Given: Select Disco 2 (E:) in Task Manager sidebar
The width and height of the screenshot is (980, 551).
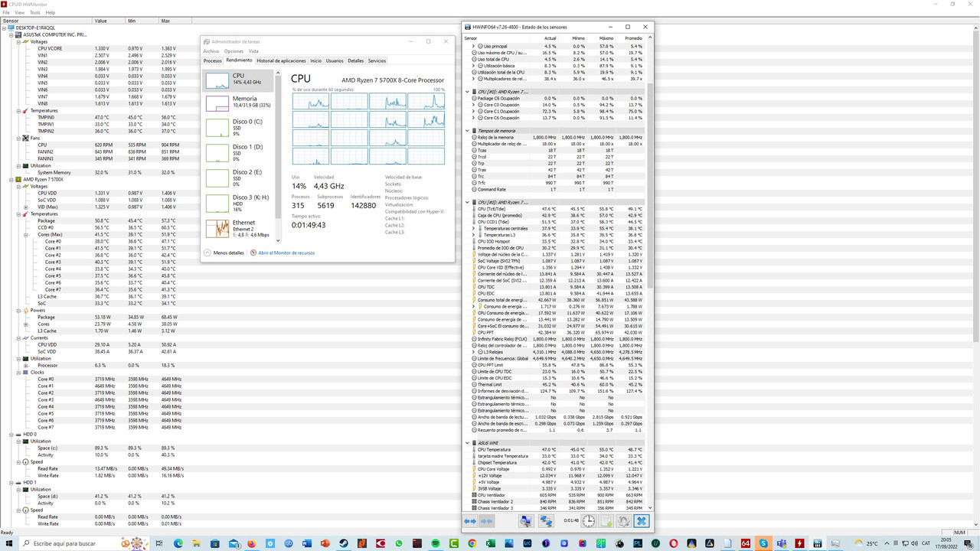Looking at the screenshot, I should point(237,178).
